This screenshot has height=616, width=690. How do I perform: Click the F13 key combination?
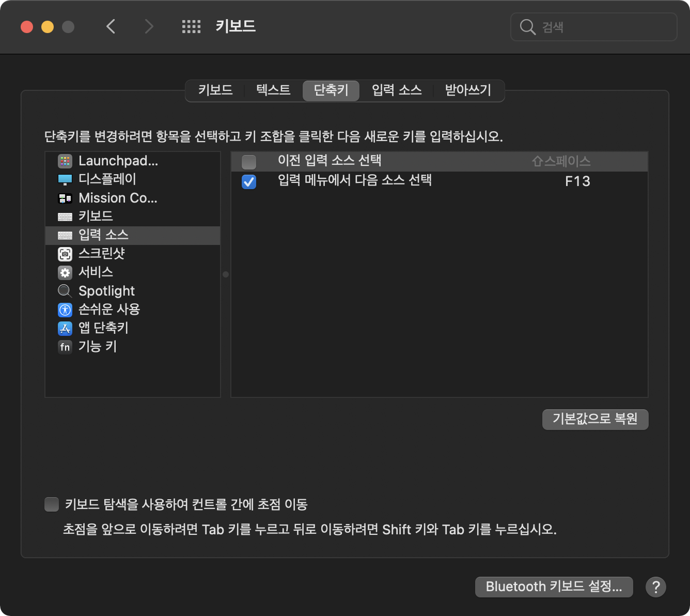click(577, 181)
